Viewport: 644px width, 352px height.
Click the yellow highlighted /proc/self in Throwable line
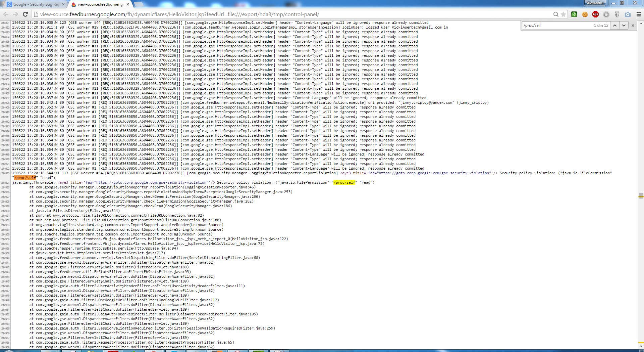pyautogui.click(x=344, y=182)
